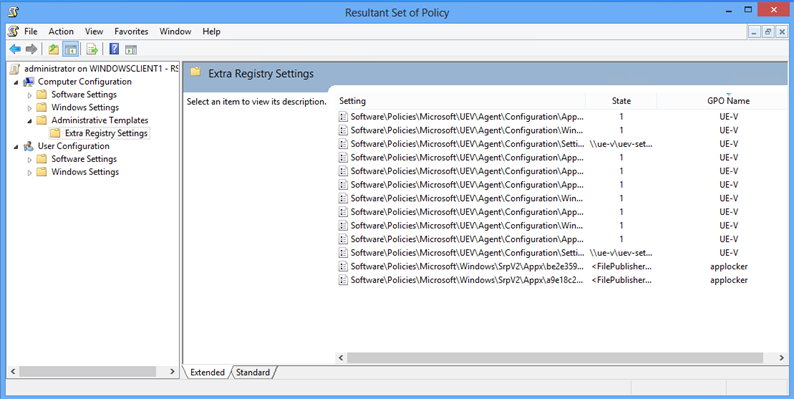Click the setting icon of the SrpV2\Appx\a9e18c2 row
The height and width of the screenshot is (399, 794).
pyautogui.click(x=343, y=280)
